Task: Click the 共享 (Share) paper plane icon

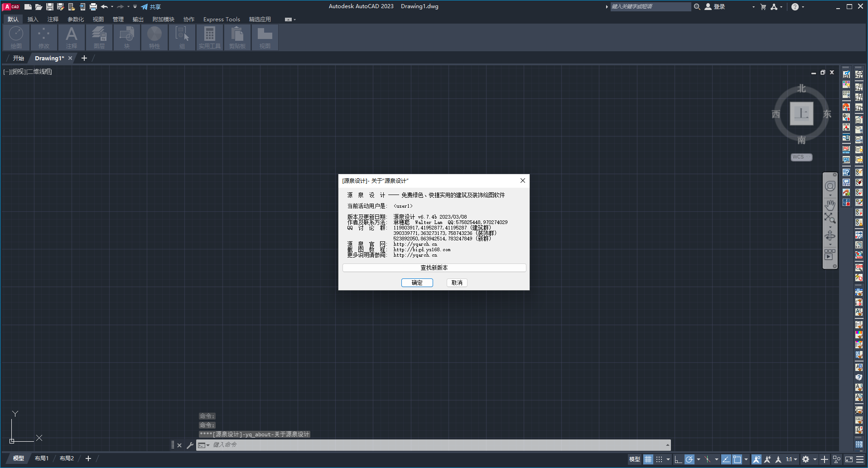Action: 145,7
